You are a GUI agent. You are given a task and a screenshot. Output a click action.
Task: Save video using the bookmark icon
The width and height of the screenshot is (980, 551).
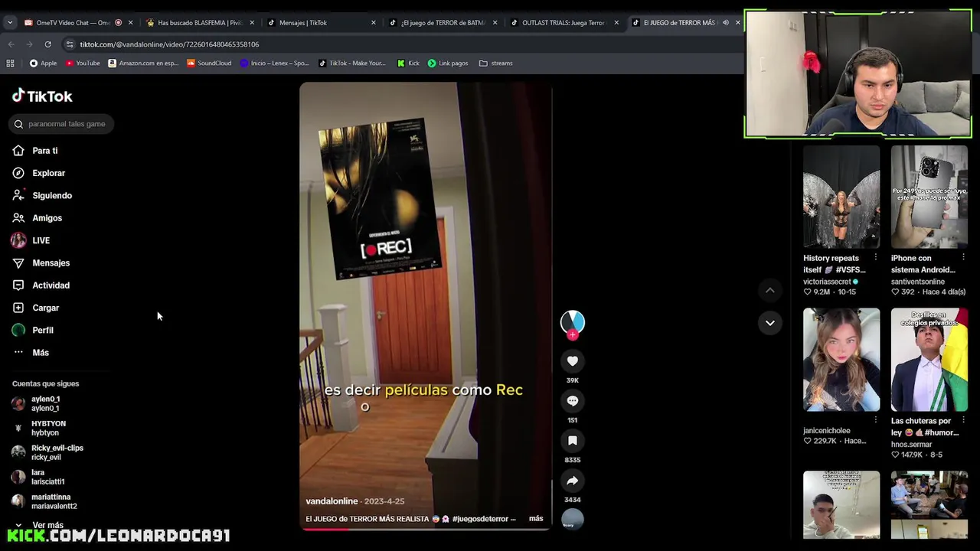click(573, 440)
